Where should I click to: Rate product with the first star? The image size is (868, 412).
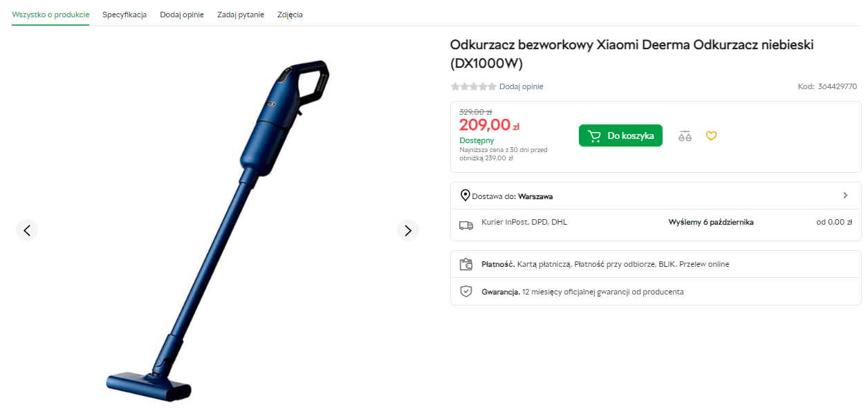pos(455,86)
